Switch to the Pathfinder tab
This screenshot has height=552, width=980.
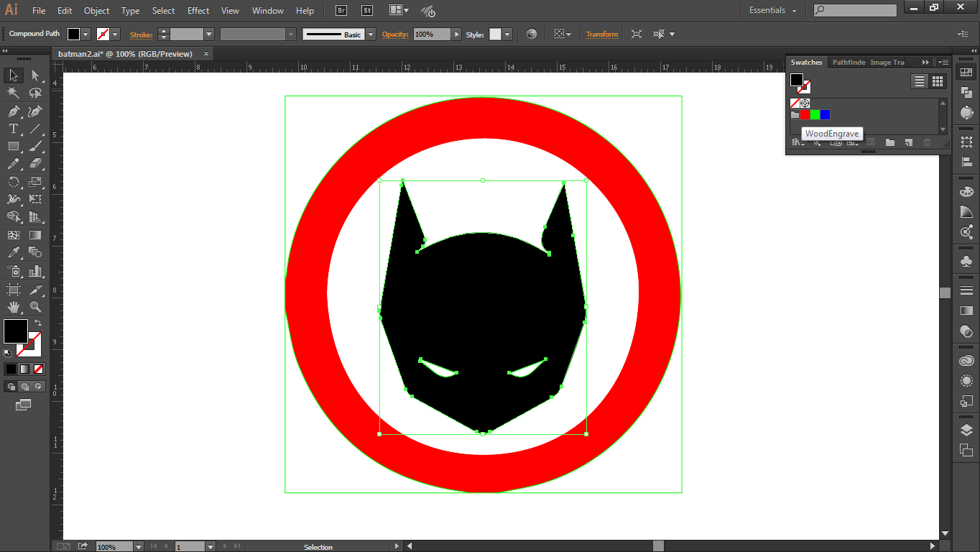coord(849,63)
